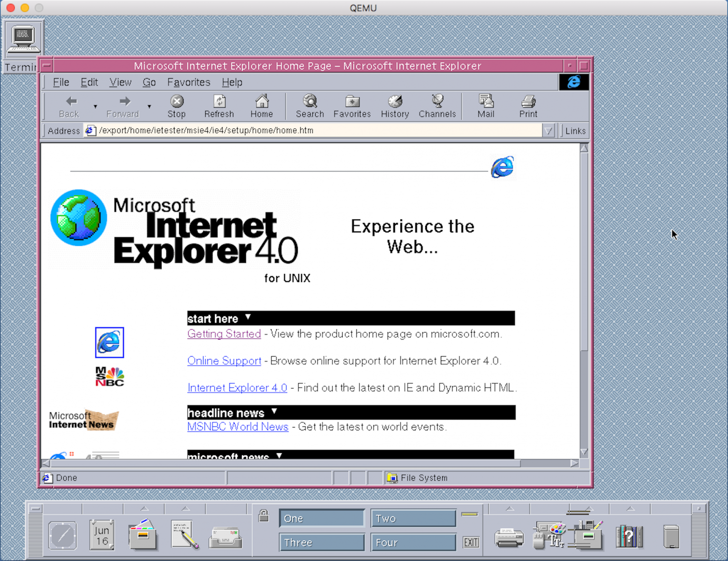Expand the subpanel arrow above the File Manager icon
This screenshot has width=728, height=561.
145,509
